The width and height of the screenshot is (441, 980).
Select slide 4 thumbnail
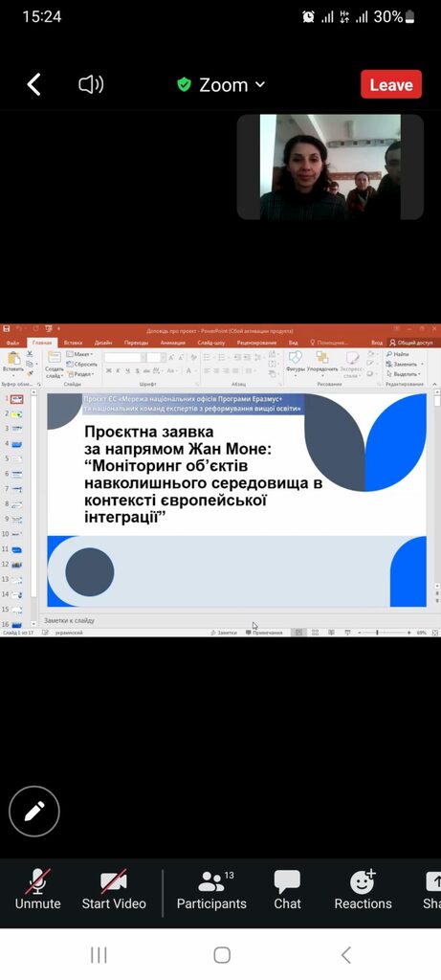16,444
